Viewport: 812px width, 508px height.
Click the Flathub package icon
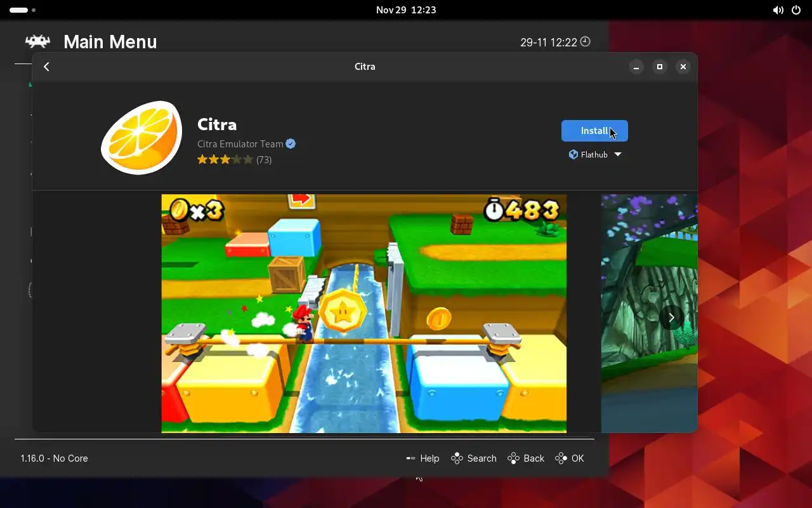coord(573,154)
